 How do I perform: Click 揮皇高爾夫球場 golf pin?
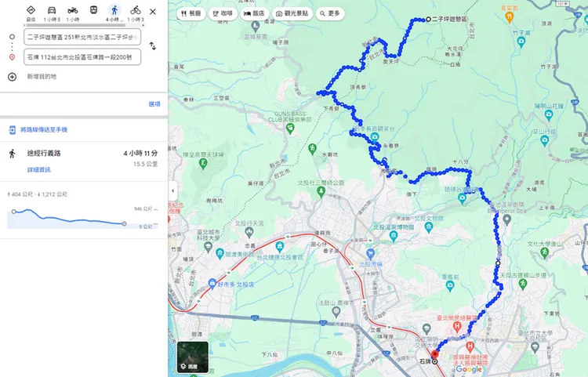(203, 163)
